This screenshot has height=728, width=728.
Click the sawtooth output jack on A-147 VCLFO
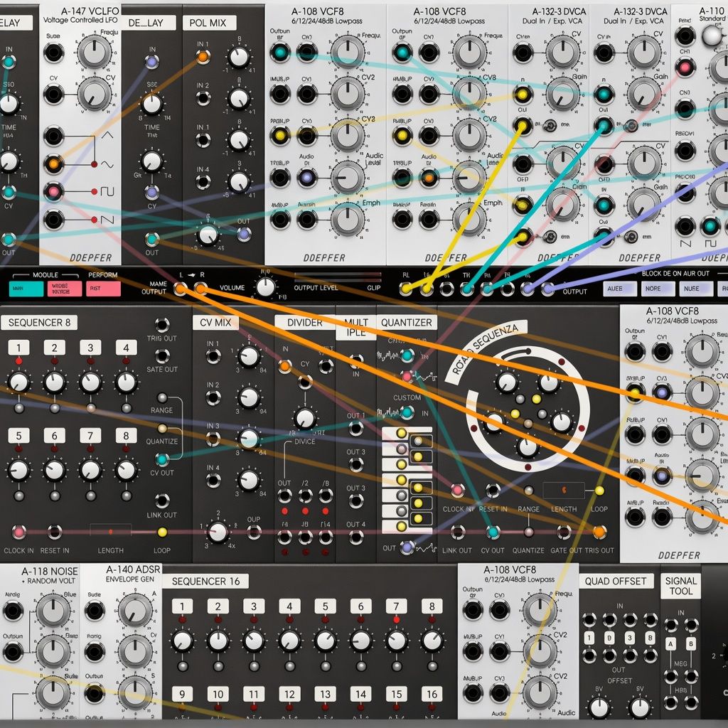pos(53,219)
